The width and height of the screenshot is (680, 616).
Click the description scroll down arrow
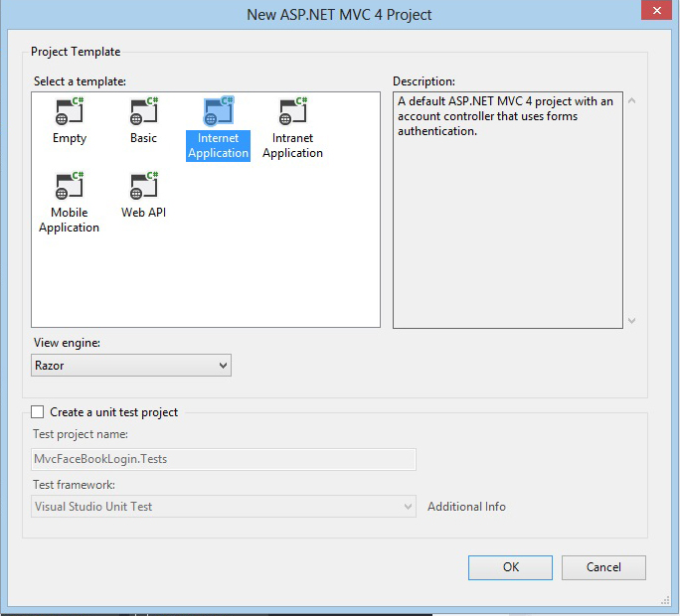coord(632,320)
